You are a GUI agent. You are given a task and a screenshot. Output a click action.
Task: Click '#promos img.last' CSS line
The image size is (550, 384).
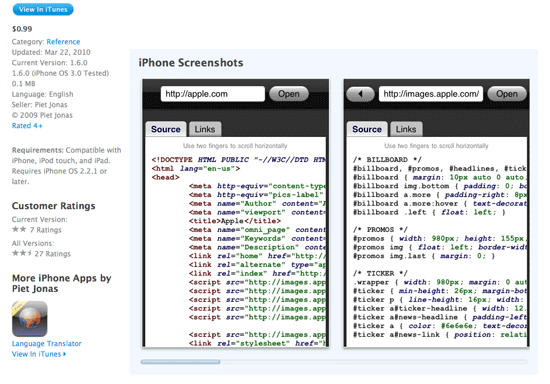424,256
